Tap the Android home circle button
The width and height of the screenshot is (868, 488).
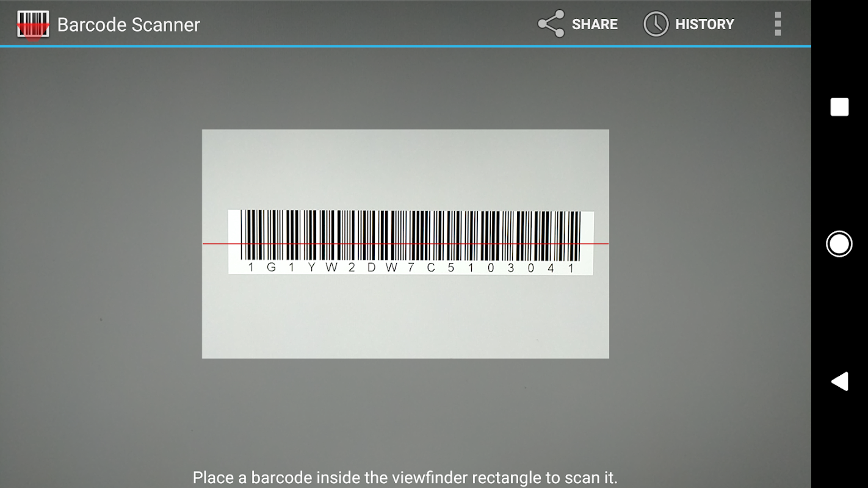[x=839, y=244]
